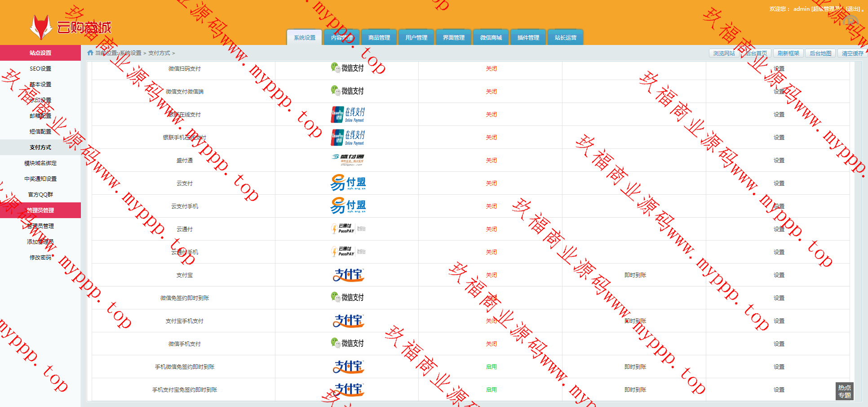Screen dimensions: 868x407
Task: Click the WeChat Pay logo in 微信扫码支付 row
Action: (347, 68)
